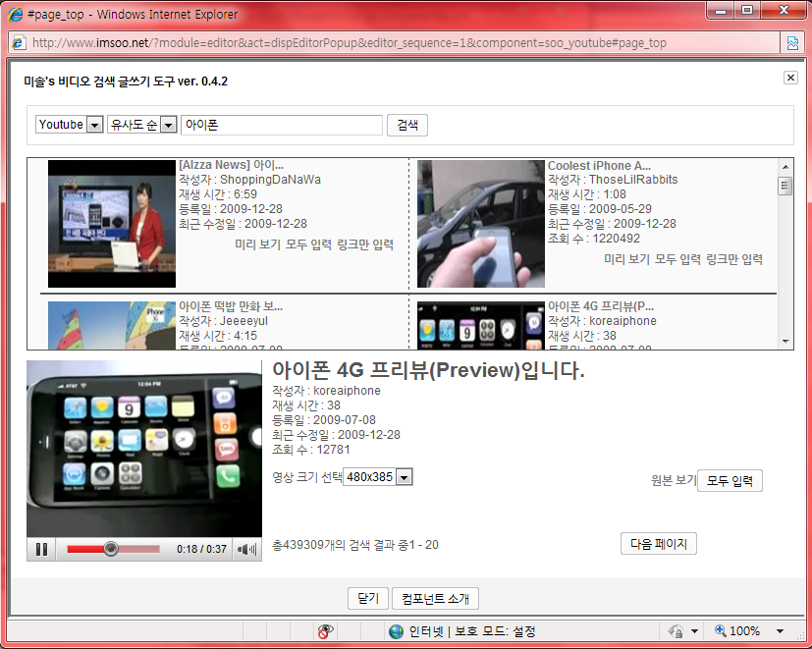This screenshot has width=812, height=649.
Task: Click the playing video preview frame
Action: tap(144, 449)
